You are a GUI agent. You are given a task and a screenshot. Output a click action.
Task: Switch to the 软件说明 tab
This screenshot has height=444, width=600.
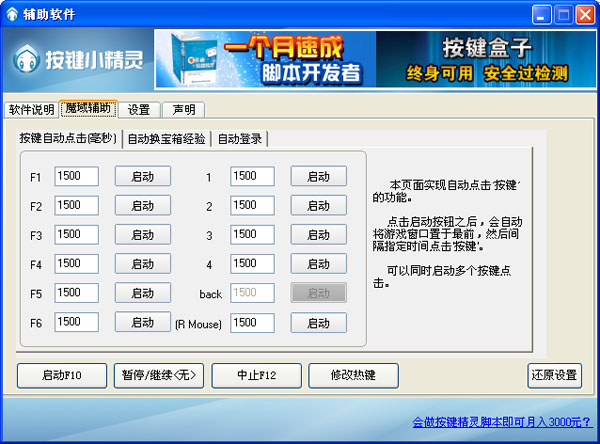click(x=31, y=110)
